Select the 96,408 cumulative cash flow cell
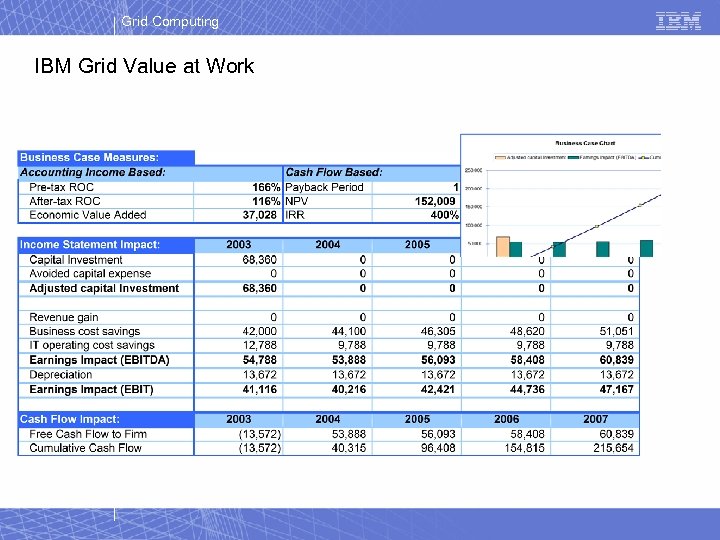The height and width of the screenshot is (540, 720). click(438, 448)
